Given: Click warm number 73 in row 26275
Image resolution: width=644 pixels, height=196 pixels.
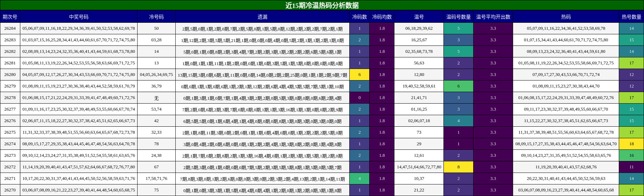Looking at the screenshot, I should click(x=419, y=132).
